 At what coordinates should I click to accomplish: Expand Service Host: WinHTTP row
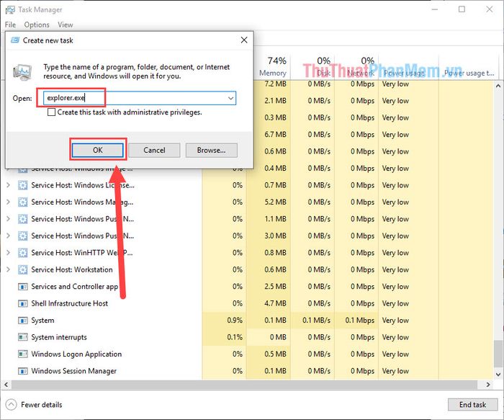9,253
